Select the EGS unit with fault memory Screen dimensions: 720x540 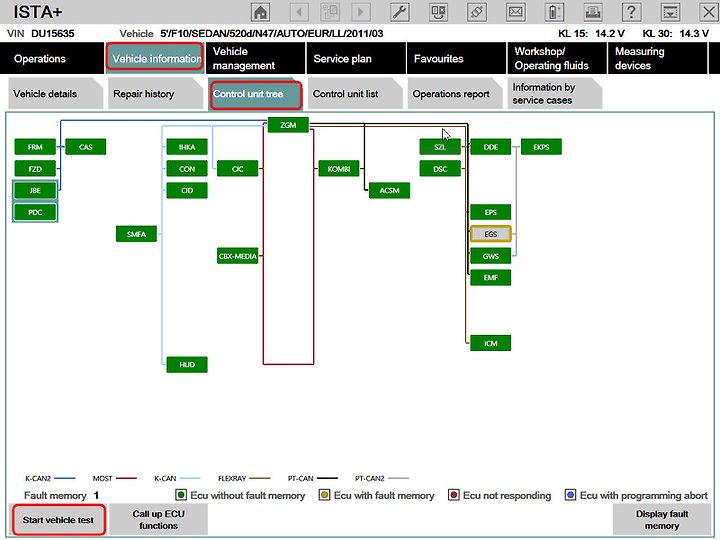(x=490, y=234)
